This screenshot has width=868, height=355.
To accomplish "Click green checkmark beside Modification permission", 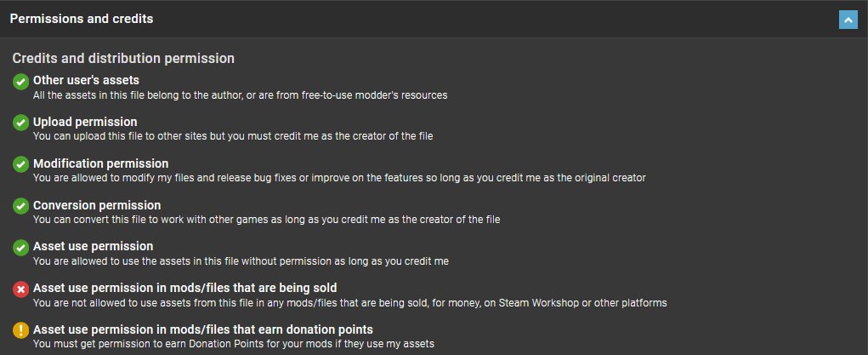I will [x=20, y=164].
